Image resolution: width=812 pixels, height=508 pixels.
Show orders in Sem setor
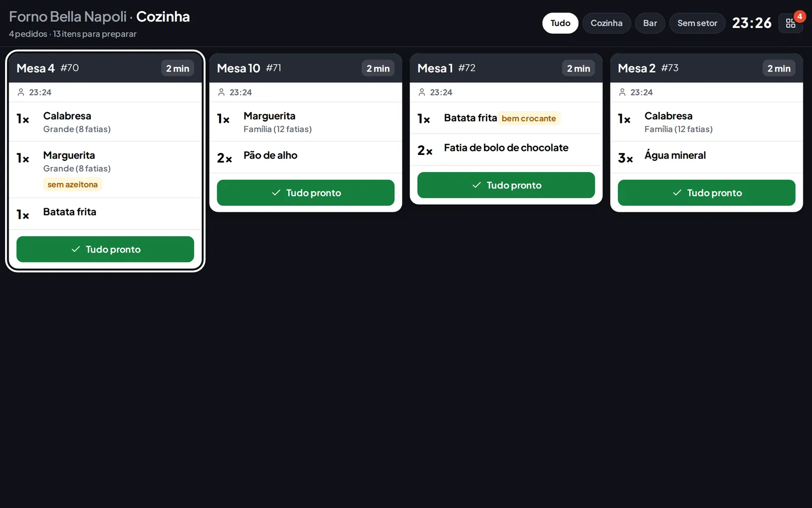(x=697, y=23)
